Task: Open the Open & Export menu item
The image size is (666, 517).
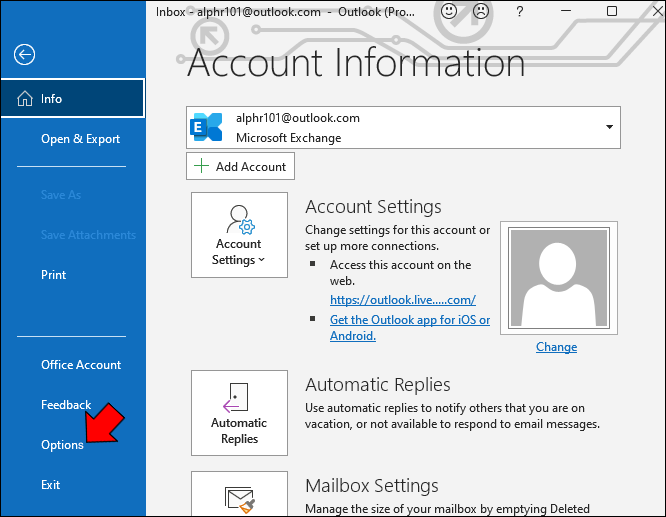Action: click(80, 139)
